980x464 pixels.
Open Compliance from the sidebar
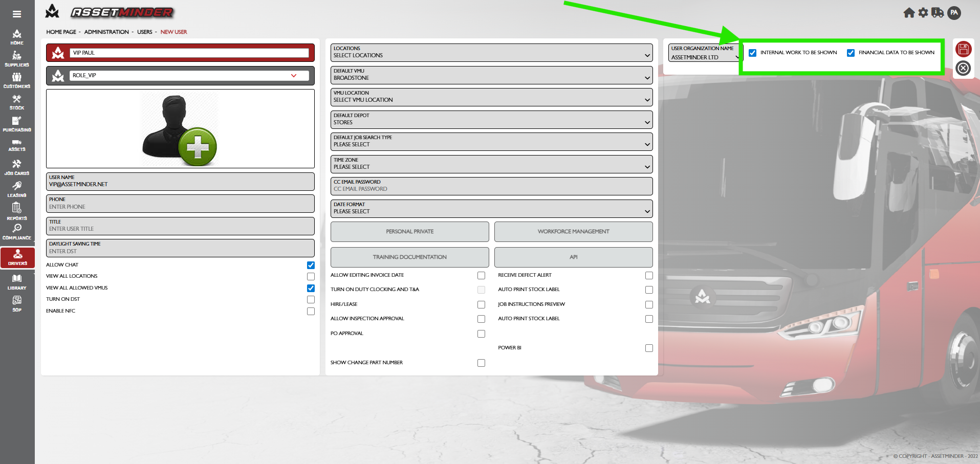coord(17,232)
